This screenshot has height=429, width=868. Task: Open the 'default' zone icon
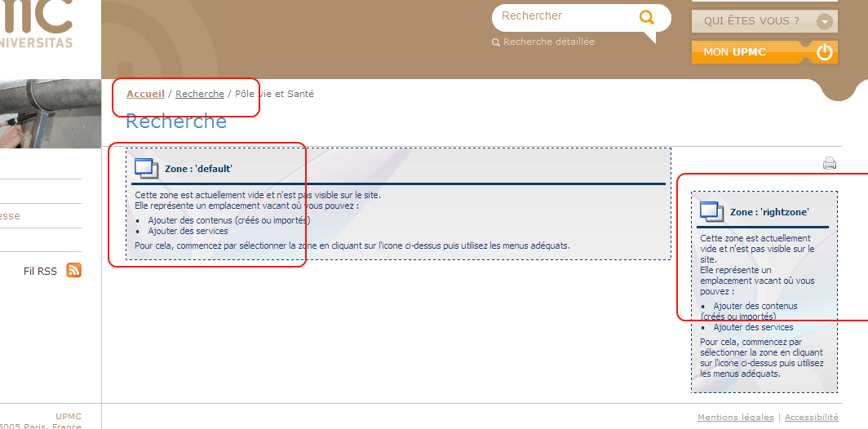pos(147,168)
